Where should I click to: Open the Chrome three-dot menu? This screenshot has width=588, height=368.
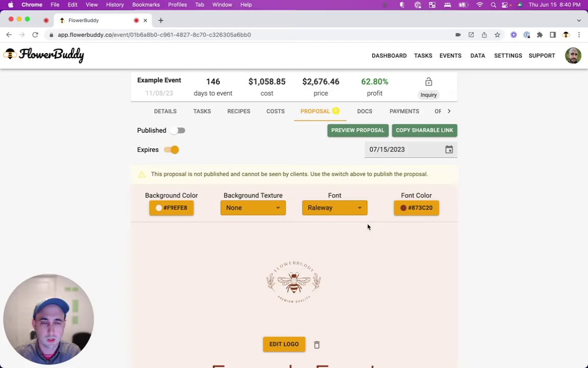point(579,35)
